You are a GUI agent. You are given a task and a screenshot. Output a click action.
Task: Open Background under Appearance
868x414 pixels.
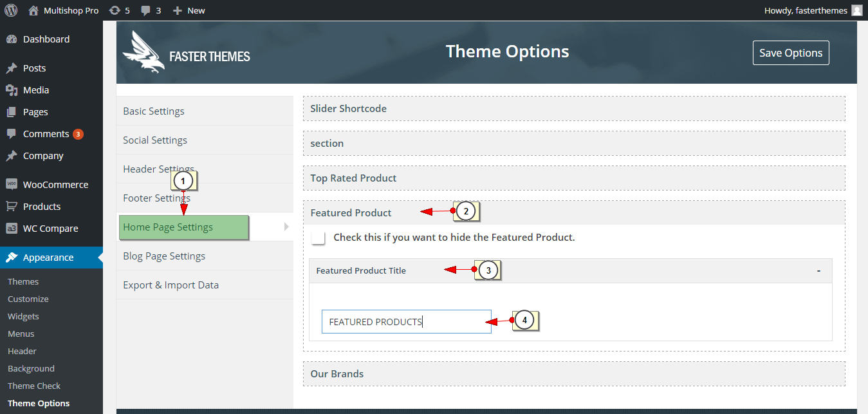tap(31, 369)
